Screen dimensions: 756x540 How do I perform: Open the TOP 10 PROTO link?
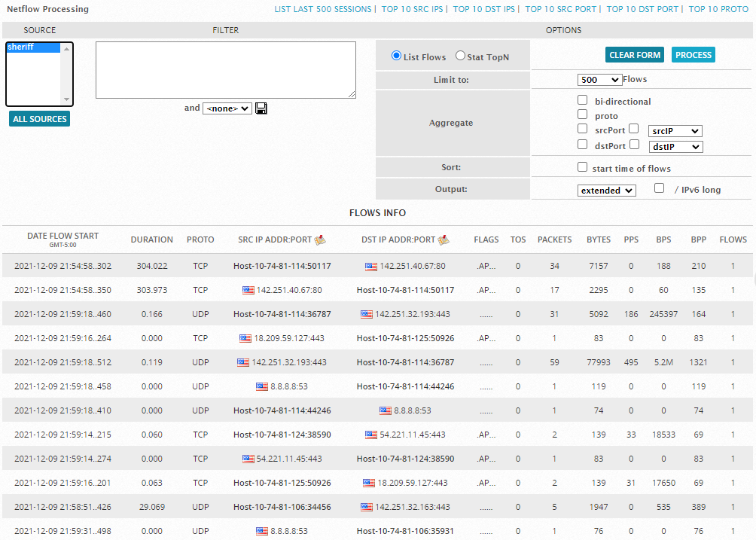click(718, 9)
